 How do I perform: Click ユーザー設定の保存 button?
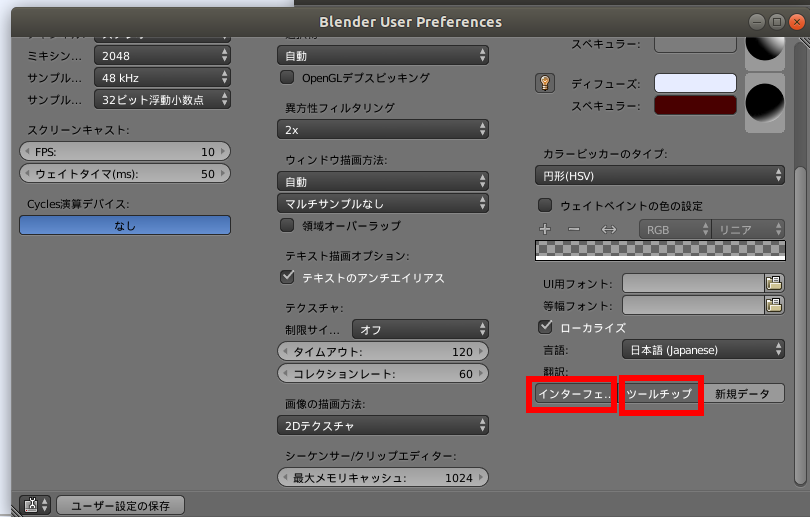pos(120,505)
